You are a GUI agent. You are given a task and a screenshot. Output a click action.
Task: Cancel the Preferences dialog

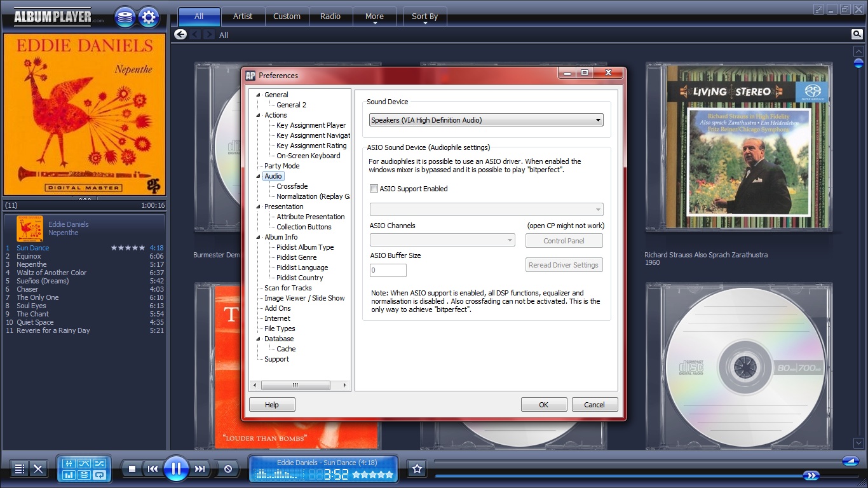click(594, 405)
